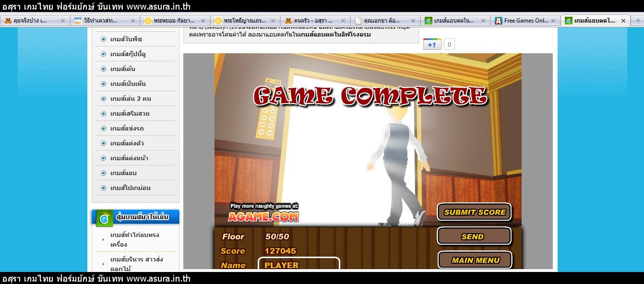The height and width of the screenshot is (284, 644).
Task: Click the floor value 50/50
Action: coord(277,237)
